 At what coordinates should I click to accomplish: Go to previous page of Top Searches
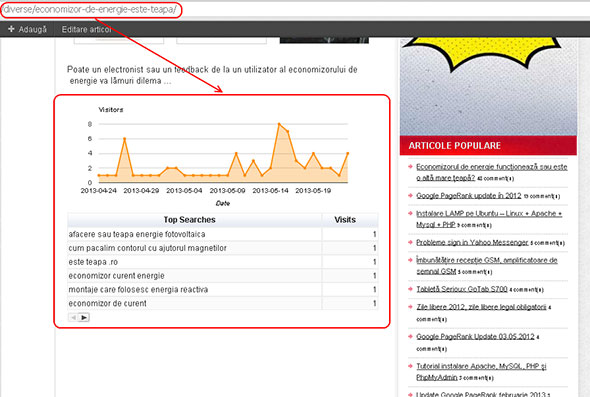pyautogui.click(x=73, y=317)
